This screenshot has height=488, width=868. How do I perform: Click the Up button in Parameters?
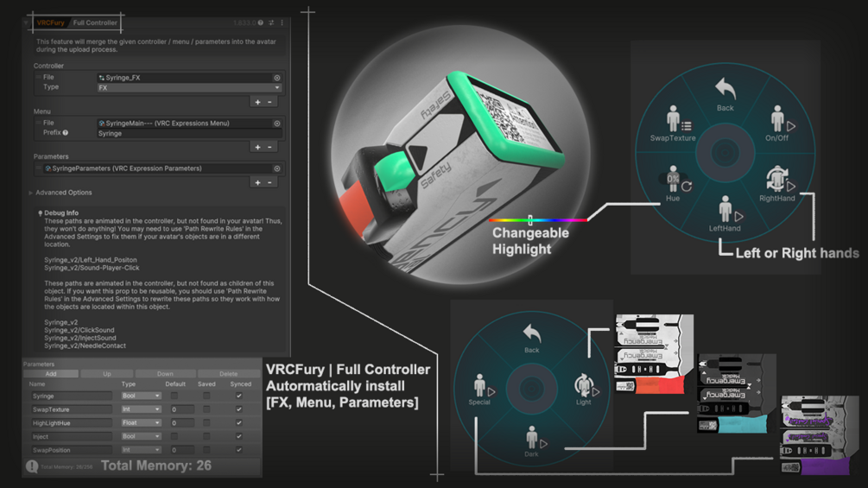click(x=107, y=373)
